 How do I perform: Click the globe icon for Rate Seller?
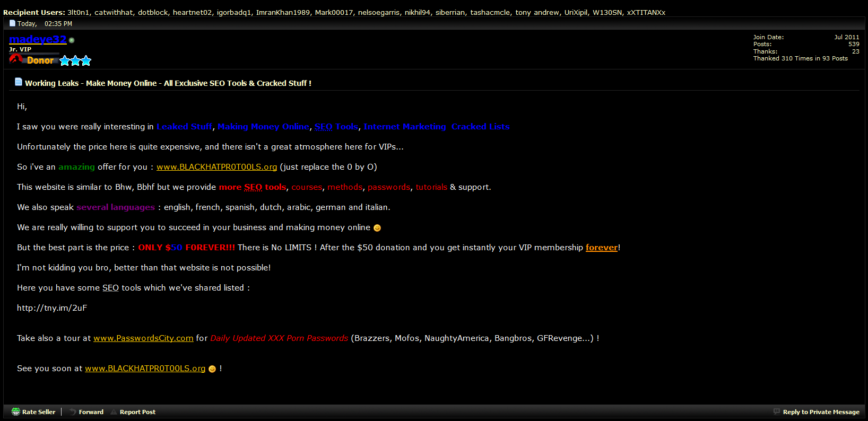coord(16,411)
